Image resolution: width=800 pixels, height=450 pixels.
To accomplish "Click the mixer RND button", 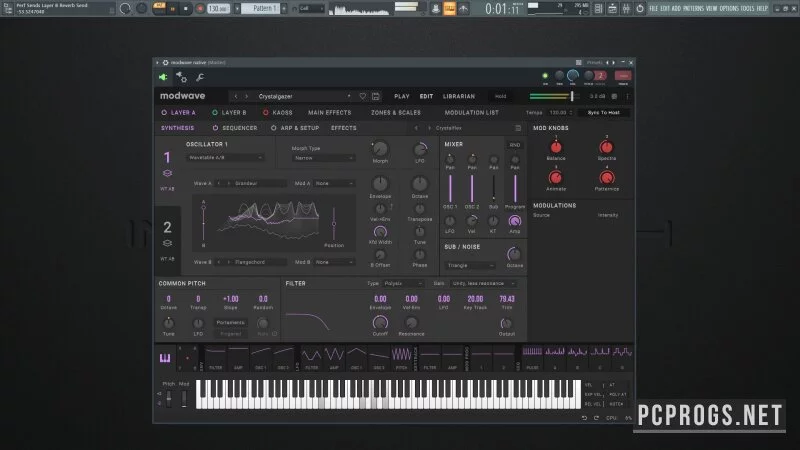I will pyautogui.click(x=515, y=145).
